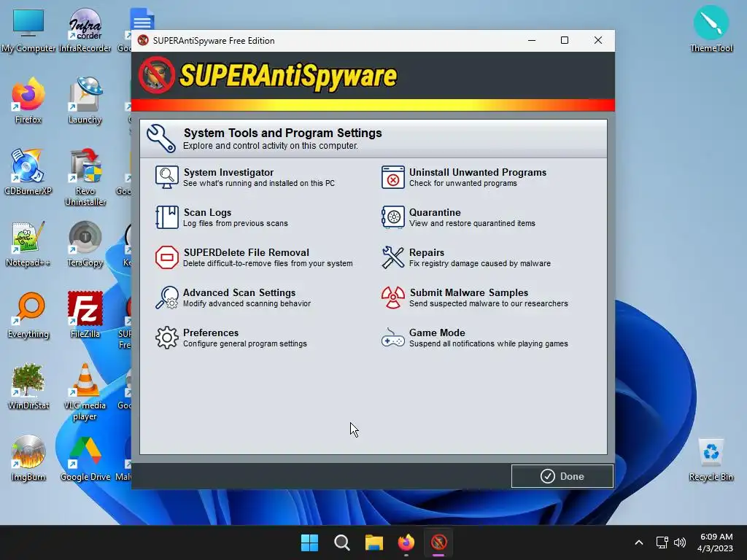Select Firefox desktop shortcut
Screen dimensions: 747x560
(28, 101)
